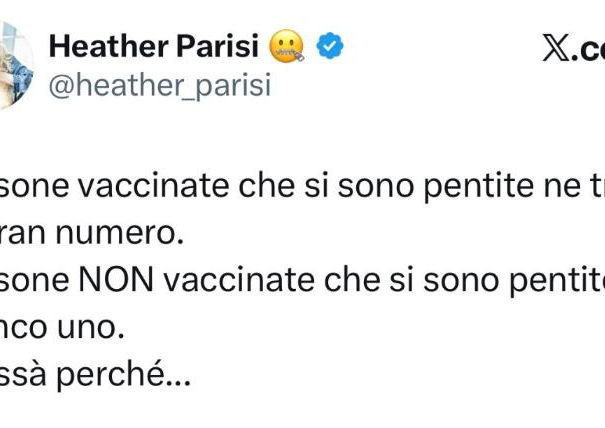Click the blue verified checkmark badge
Viewport: 605px width, 428px height.
coord(332,46)
